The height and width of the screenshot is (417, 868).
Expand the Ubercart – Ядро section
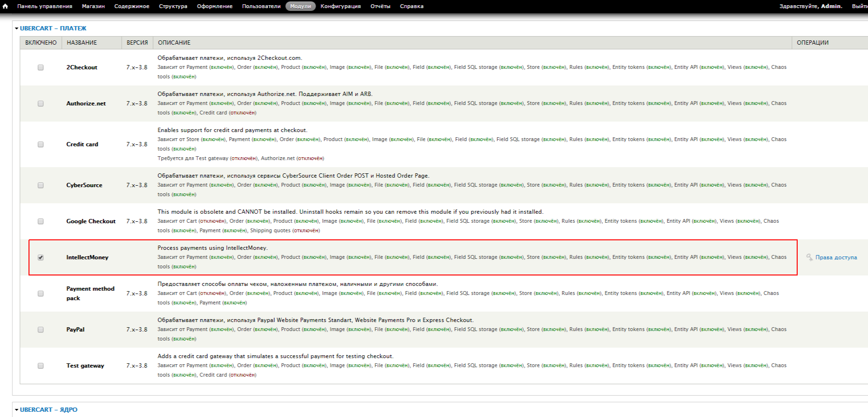(48, 409)
